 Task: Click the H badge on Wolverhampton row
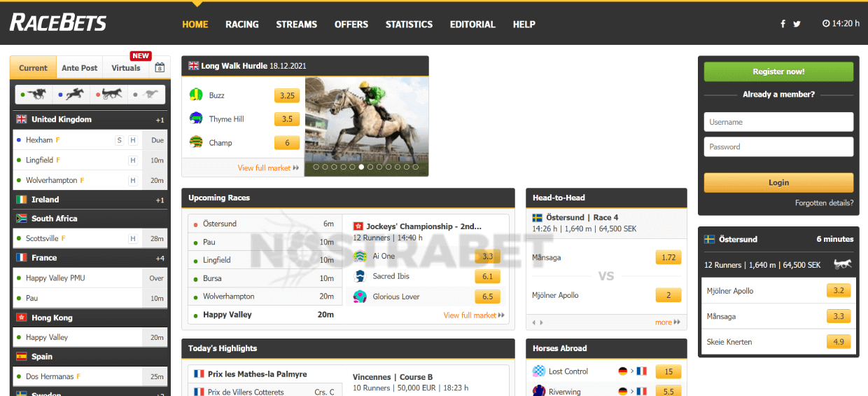click(132, 180)
